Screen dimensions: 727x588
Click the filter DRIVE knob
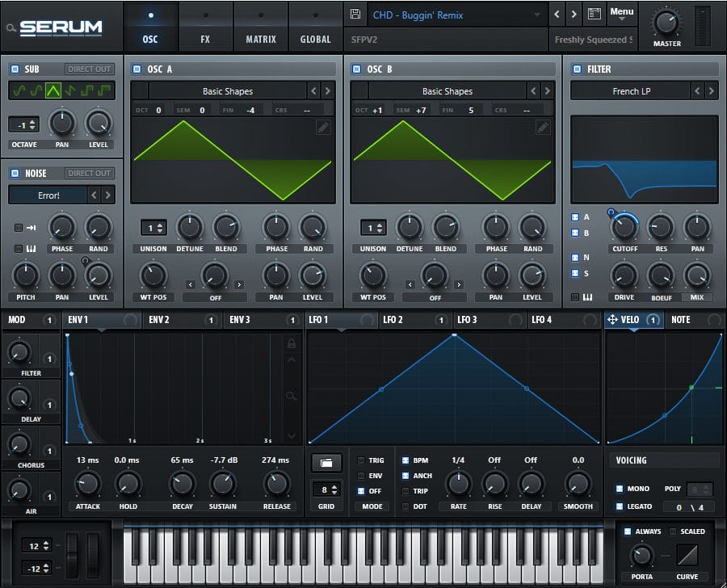[x=624, y=275]
